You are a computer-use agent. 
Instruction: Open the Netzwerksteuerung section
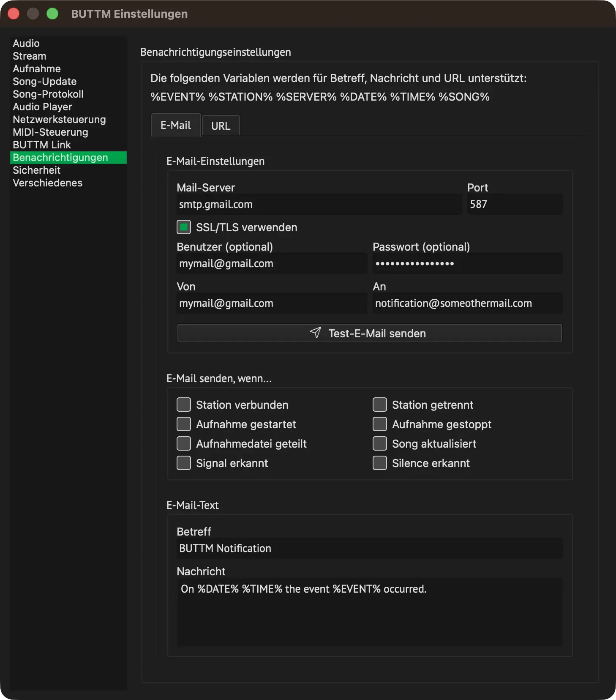click(68, 119)
